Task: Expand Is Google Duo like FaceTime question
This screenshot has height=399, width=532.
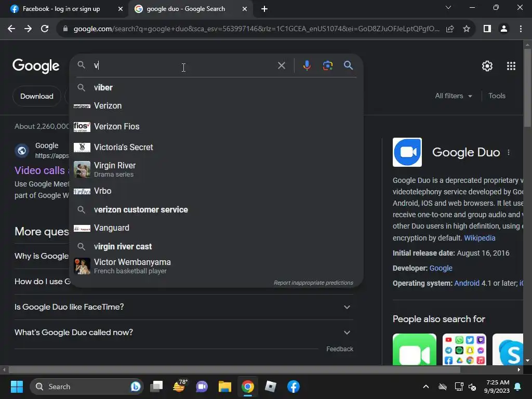Action: 183,307
